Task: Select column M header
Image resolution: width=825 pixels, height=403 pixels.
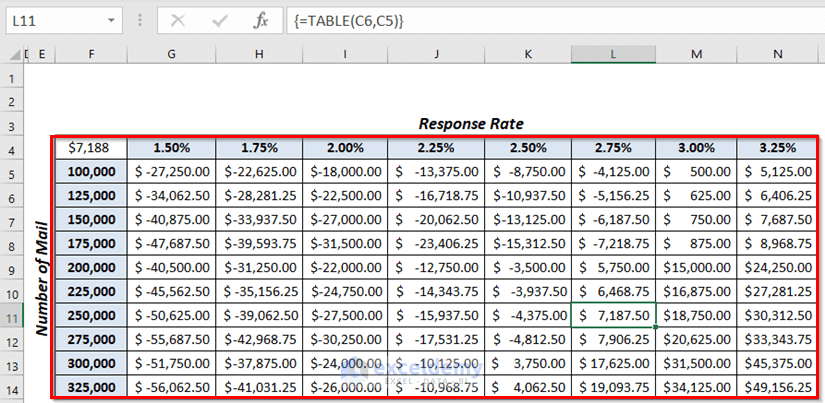Action: [696, 54]
